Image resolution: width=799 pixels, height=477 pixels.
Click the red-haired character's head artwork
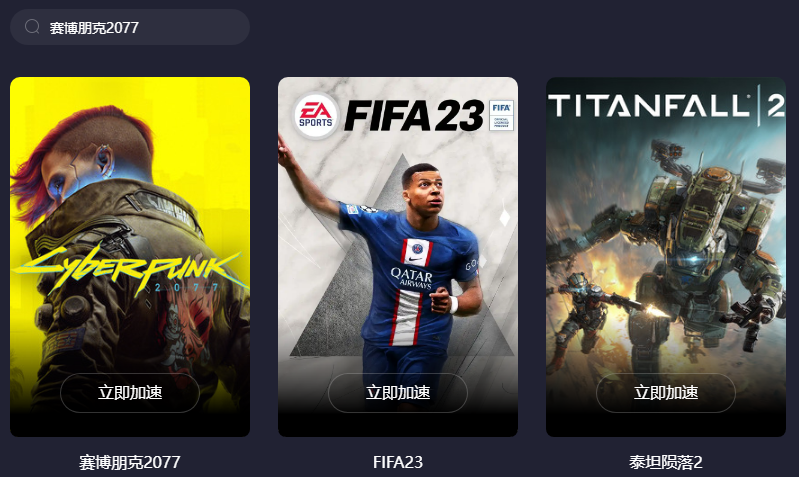click(82, 158)
